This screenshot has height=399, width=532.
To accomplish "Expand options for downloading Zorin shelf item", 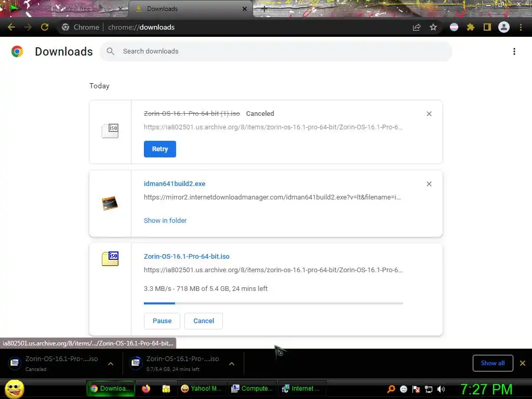I will click(232, 364).
